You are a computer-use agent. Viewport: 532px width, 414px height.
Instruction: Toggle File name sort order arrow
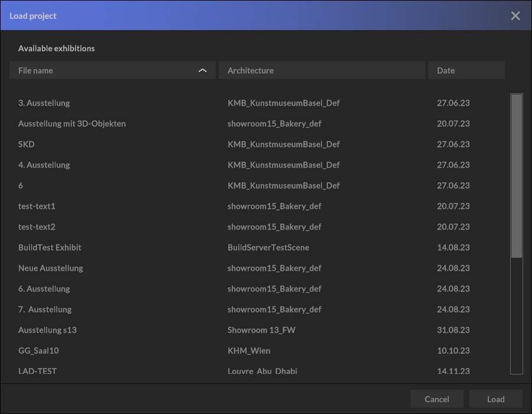tap(202, 70)
